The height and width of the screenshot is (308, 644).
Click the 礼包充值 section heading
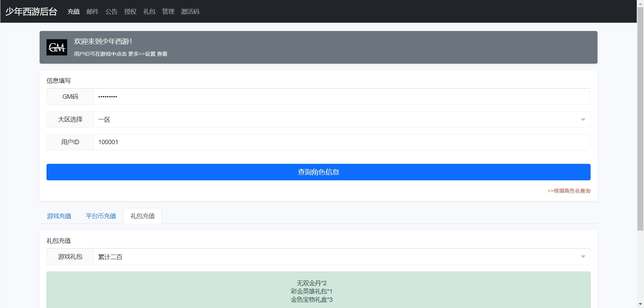59,241
